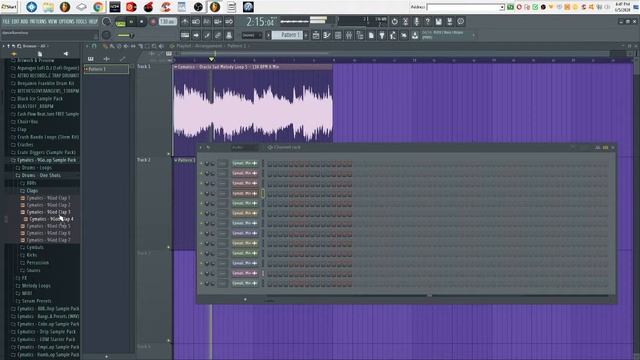Image resolution: width=640 pixels, height=360 pixels.
Task: Click the save project disk icon
Action: pyautogui.click(x=438, y=21)
